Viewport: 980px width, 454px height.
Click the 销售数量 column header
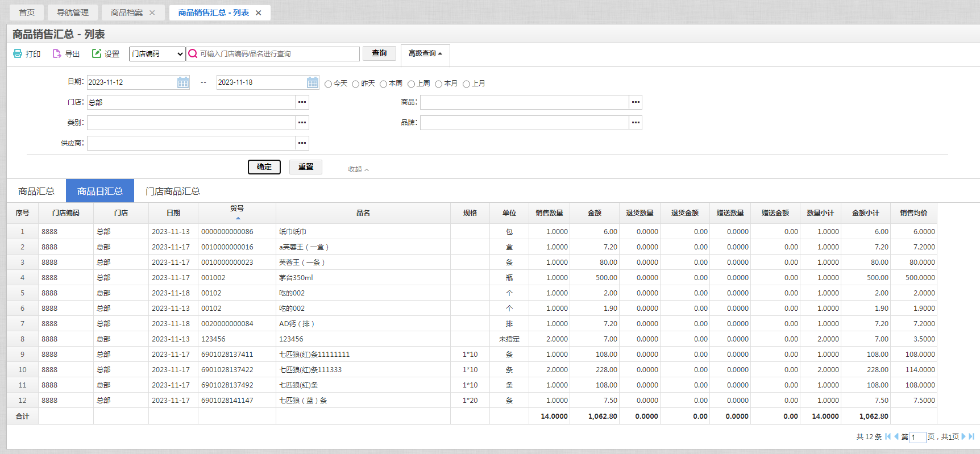tap(549, 213)
